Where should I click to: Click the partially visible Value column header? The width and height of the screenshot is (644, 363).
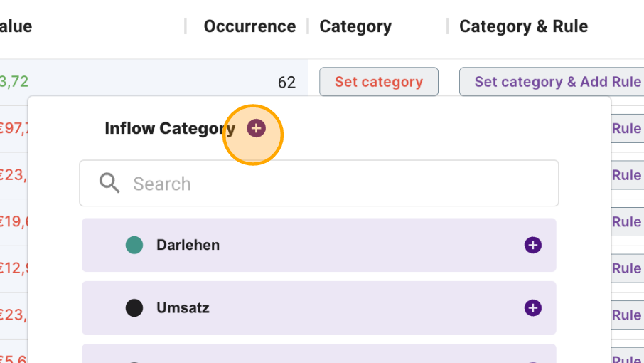[16, 26]
